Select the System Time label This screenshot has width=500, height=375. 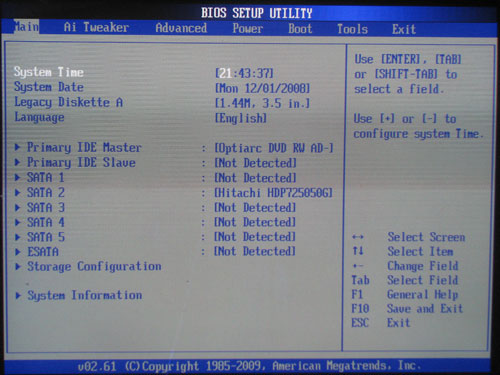[49, 72]
